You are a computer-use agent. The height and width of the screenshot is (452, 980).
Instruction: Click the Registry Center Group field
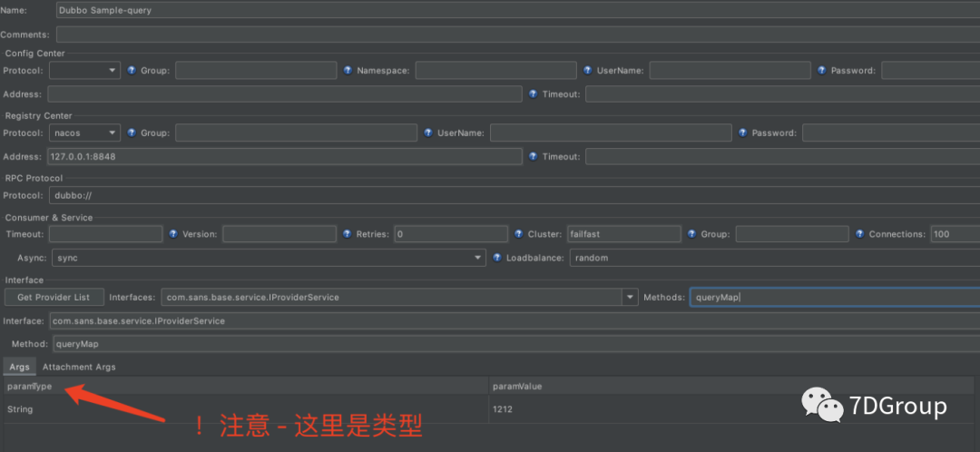(x=296, y=133)
